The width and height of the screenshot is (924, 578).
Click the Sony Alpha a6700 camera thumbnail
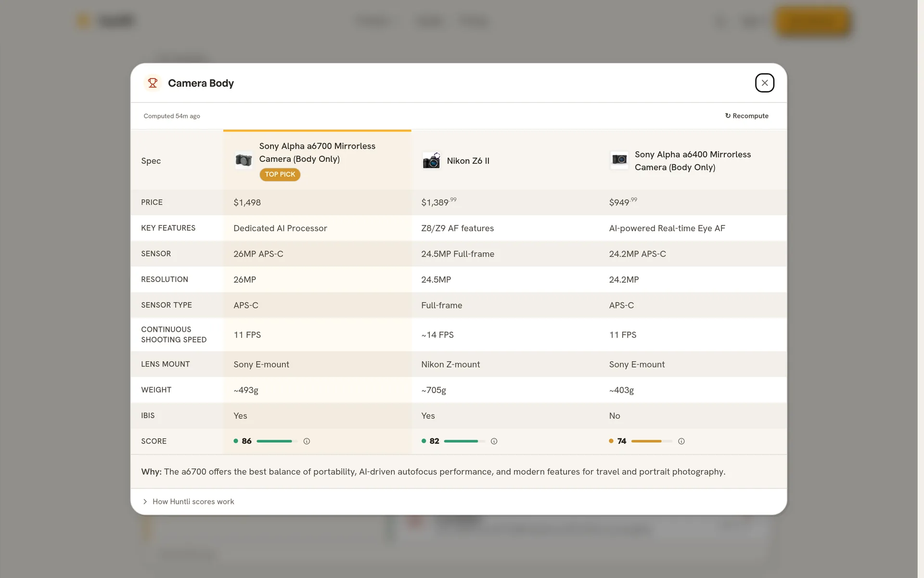(x=244, y=160)
